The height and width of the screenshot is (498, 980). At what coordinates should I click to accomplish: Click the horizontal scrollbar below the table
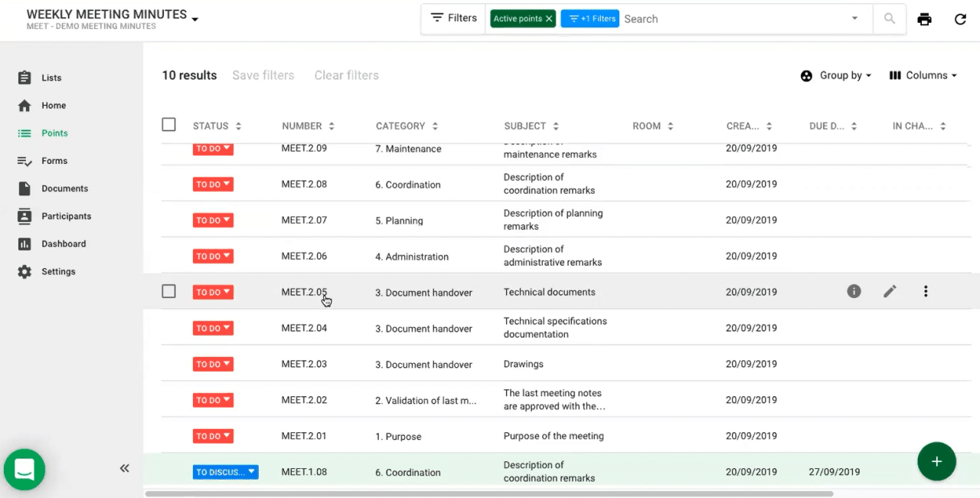coord(488,493)
